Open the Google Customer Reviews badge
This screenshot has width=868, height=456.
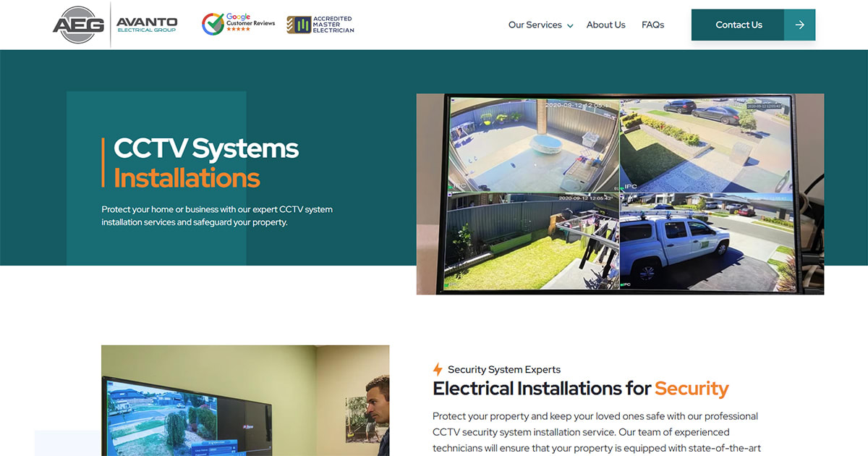[x=238, y=22]
